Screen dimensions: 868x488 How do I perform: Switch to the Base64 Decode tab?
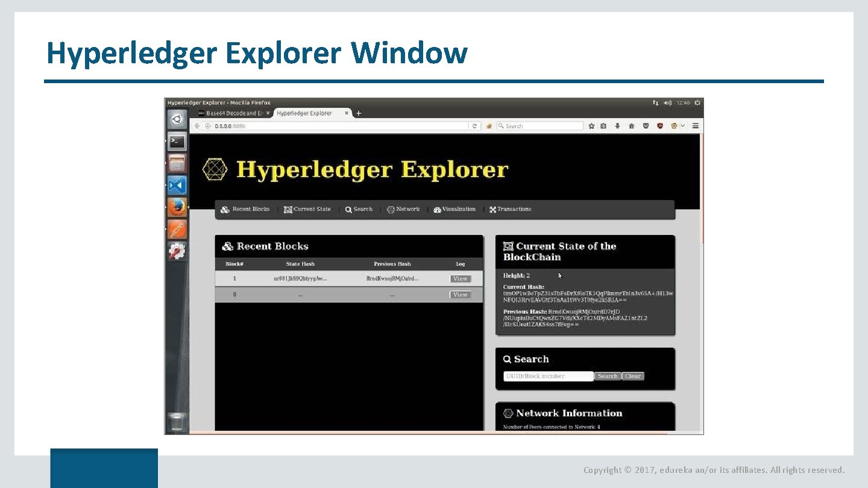coord(234,113)
